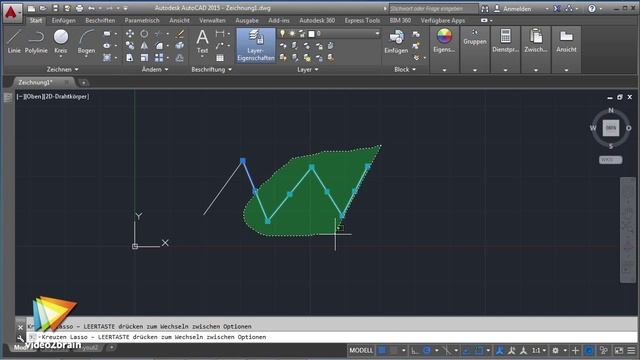Open the Einfügen ribbon tab
The image size is (640, 360).
(64, 20)
